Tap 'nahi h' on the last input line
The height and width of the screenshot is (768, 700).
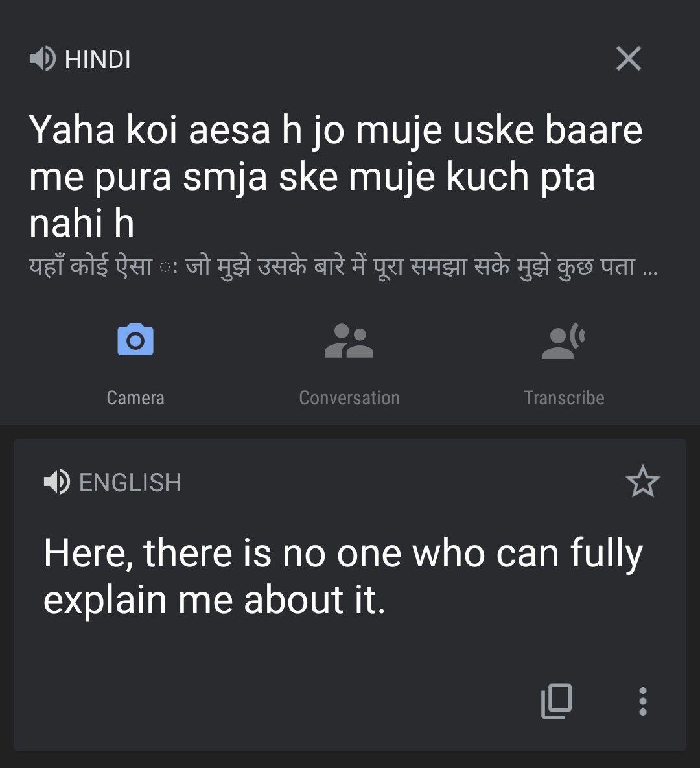pos(82,223)
